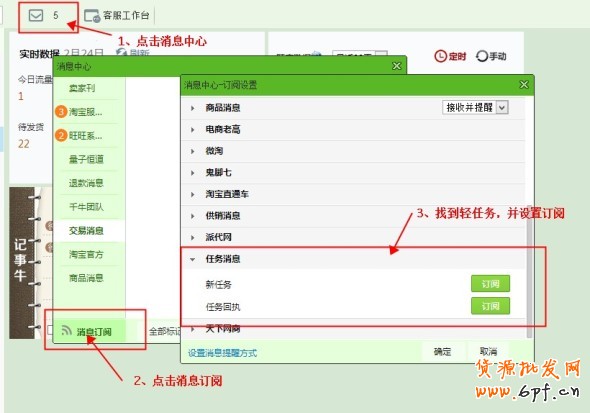Image resolution: width=590 pixels, height=413 pixels.
Task: Click the 刷新 refresh icon
Action: click(121, 53)
